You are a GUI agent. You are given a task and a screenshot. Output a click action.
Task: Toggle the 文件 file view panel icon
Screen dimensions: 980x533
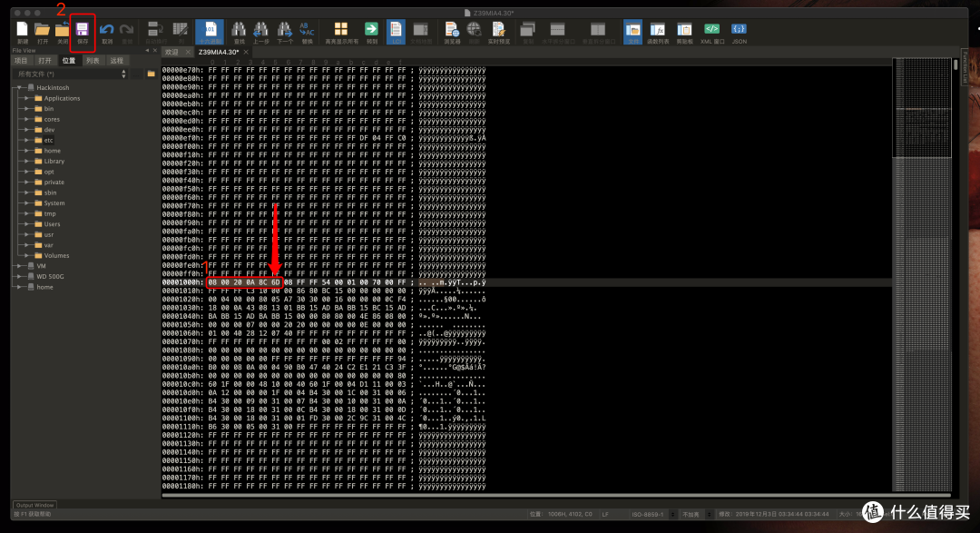pyautogui.click(x=632, y=31)
